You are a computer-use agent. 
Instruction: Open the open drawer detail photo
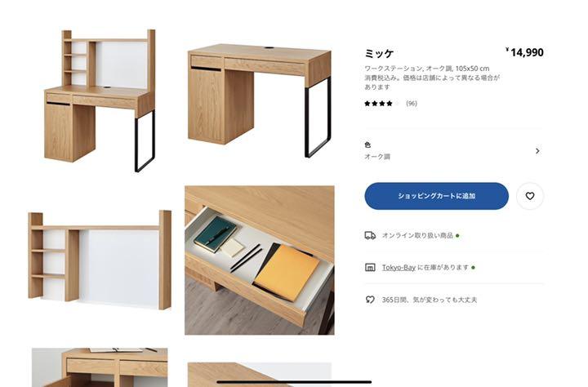(x=260, y=260)
